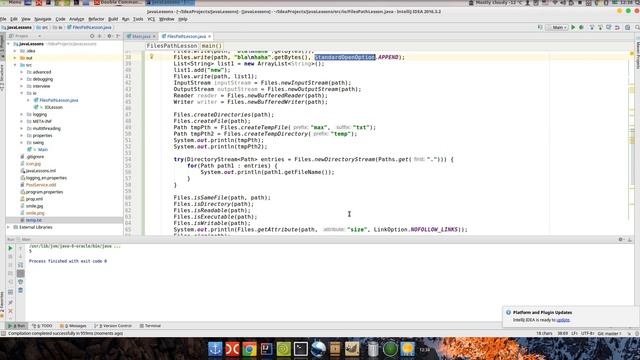The image size is (640, 360).
Task: Click javaLessons in navigation bar
Action: (x=17, y=27)
